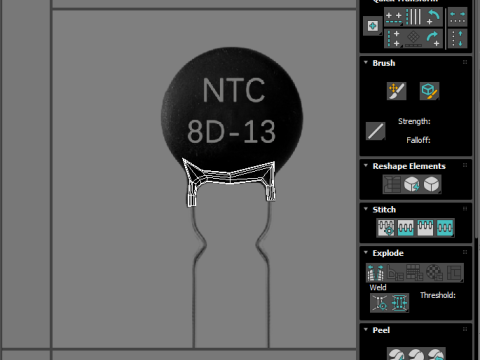Click Flatten by Smoothing Group grid icon

pyautogui.click(x=415, y=273)
